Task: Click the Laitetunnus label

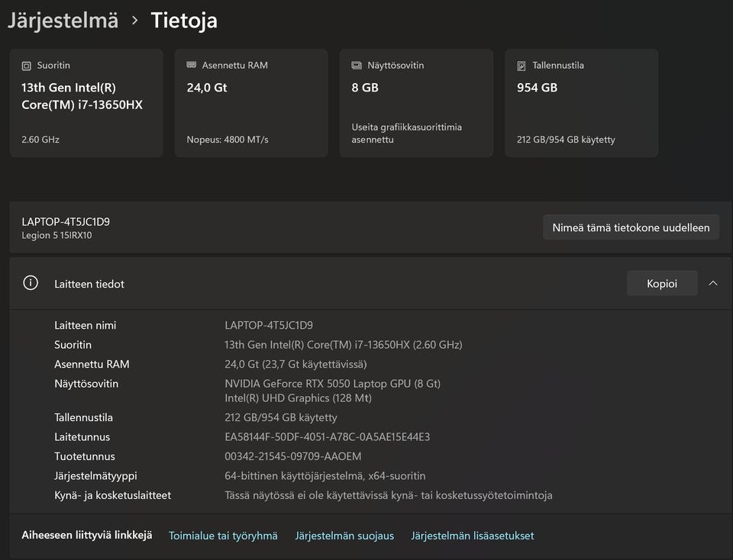Action: coord(82,437)
